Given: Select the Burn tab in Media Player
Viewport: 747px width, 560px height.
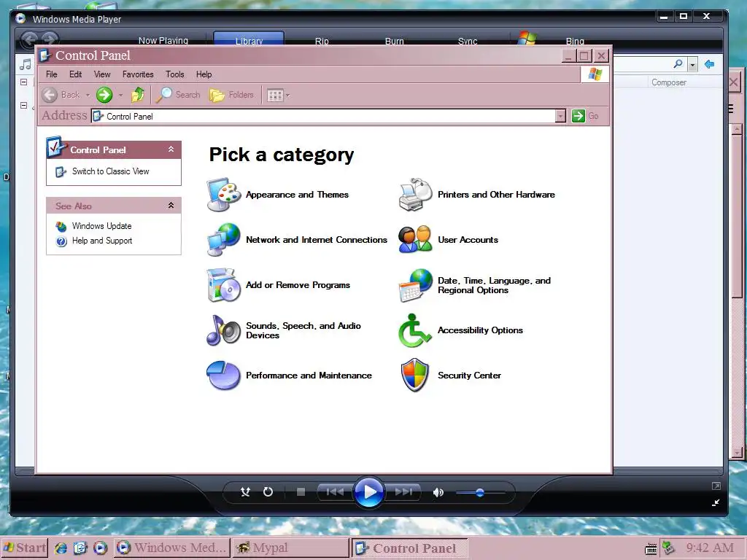Looking at the screenshot, I should 394,41.
